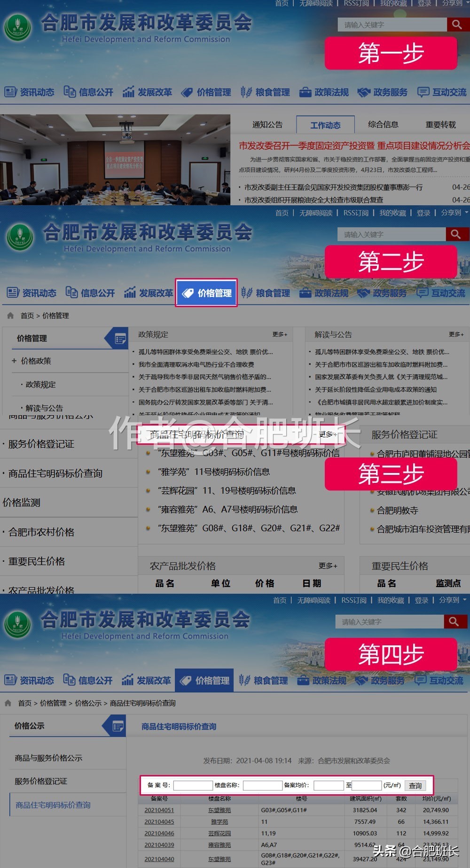The height and width of the screenshot is (868, 470).
Task: Open the 重要转载 tab
Action: pyautogui.click(x=440, y=124)
